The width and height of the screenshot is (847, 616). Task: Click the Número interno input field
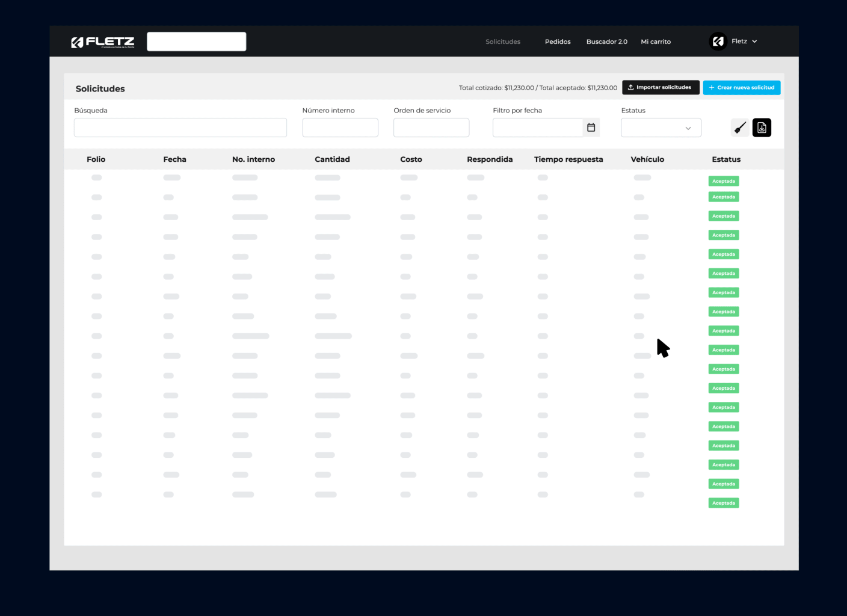(x=340, y=128)
